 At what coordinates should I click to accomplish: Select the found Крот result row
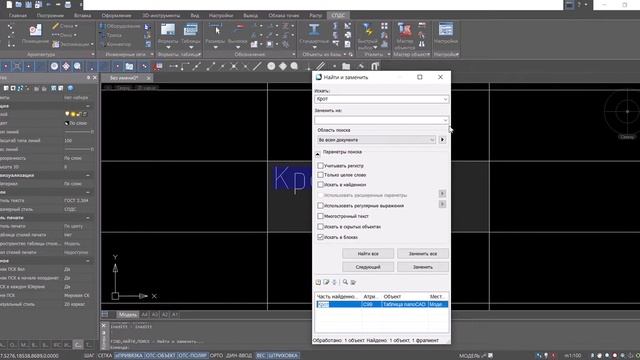click(382, 304)
